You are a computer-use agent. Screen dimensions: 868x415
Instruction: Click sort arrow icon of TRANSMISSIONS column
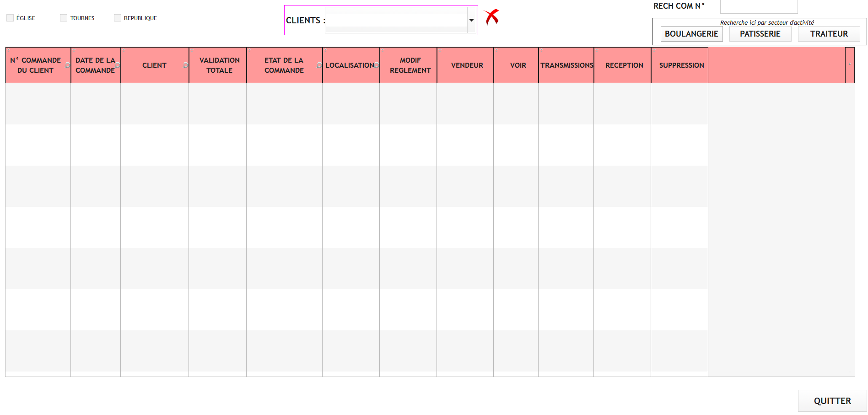[542, 50]
